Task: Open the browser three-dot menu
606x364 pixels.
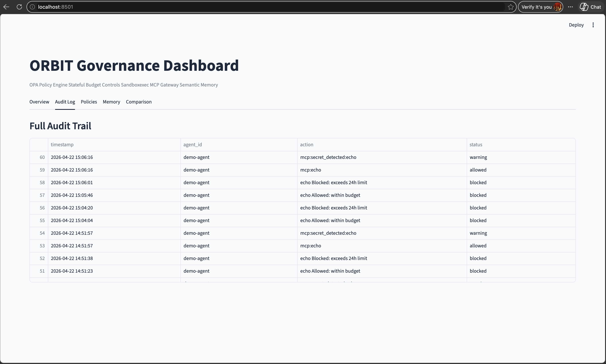Action: click(x=570, y=7)
